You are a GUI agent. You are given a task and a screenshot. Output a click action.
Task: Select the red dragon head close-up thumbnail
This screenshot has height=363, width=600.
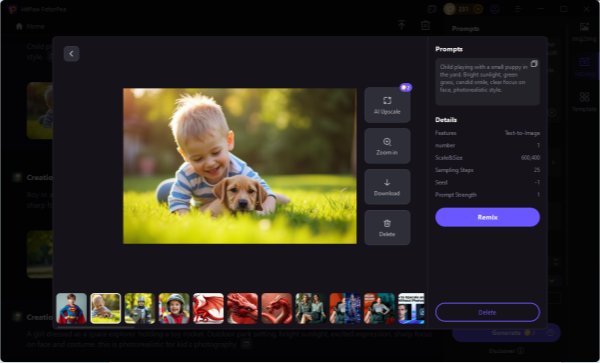(243, 309)
